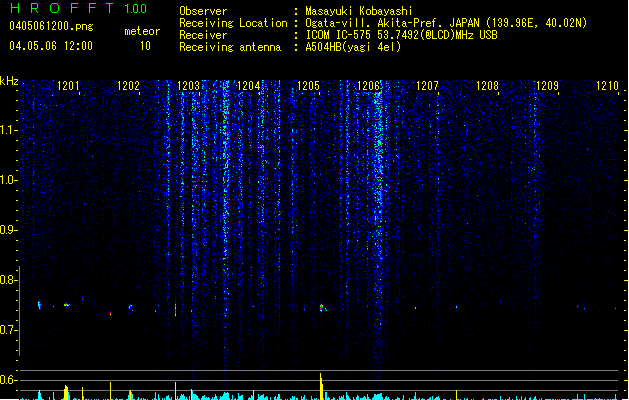This screenshot has width=629, height=400.
Task: Click the tallest yellow peak after 1205
Action: pos(321,386)
